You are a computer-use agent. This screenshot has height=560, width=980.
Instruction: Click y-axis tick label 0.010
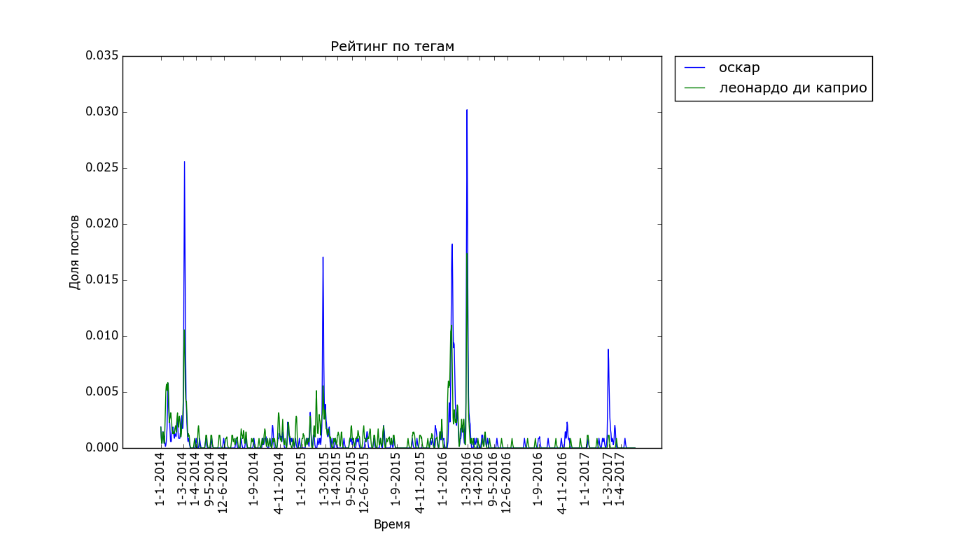pos(101,336)
